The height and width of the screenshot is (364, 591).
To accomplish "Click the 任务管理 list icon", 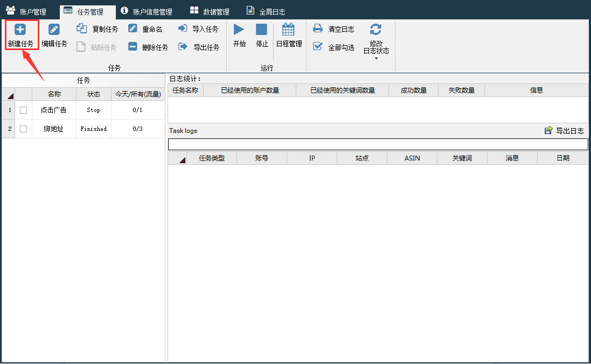I will 68,10.
